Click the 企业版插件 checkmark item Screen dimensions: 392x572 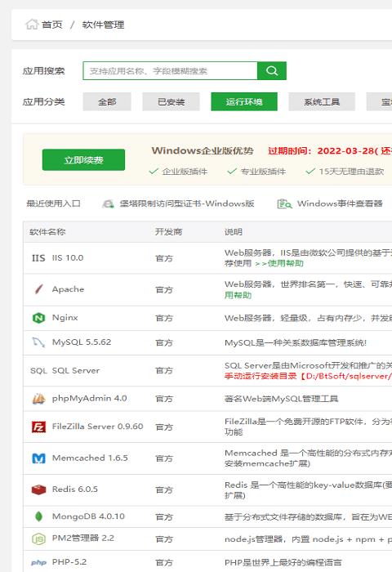pos(178,171)
